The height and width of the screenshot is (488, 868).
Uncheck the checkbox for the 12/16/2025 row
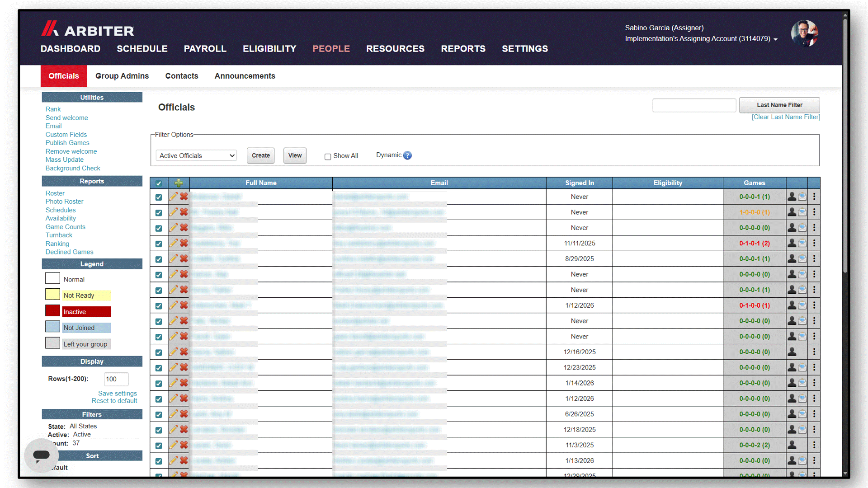point(158,352)
